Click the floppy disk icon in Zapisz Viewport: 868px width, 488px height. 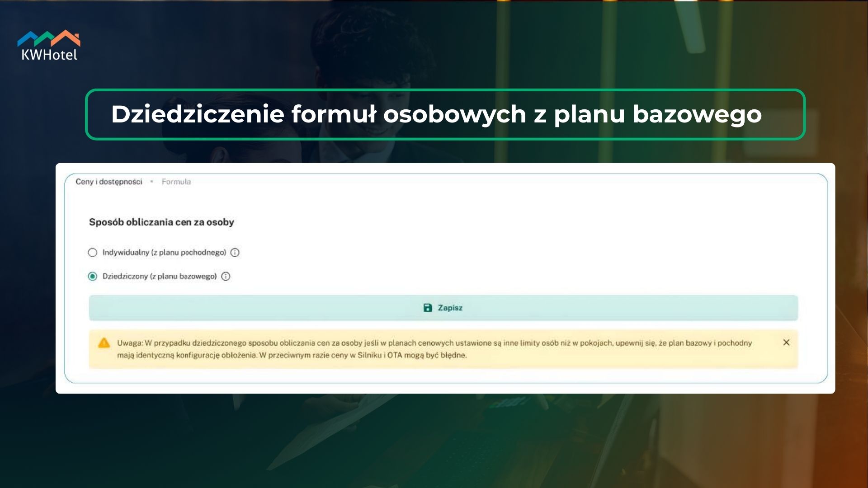428,308
